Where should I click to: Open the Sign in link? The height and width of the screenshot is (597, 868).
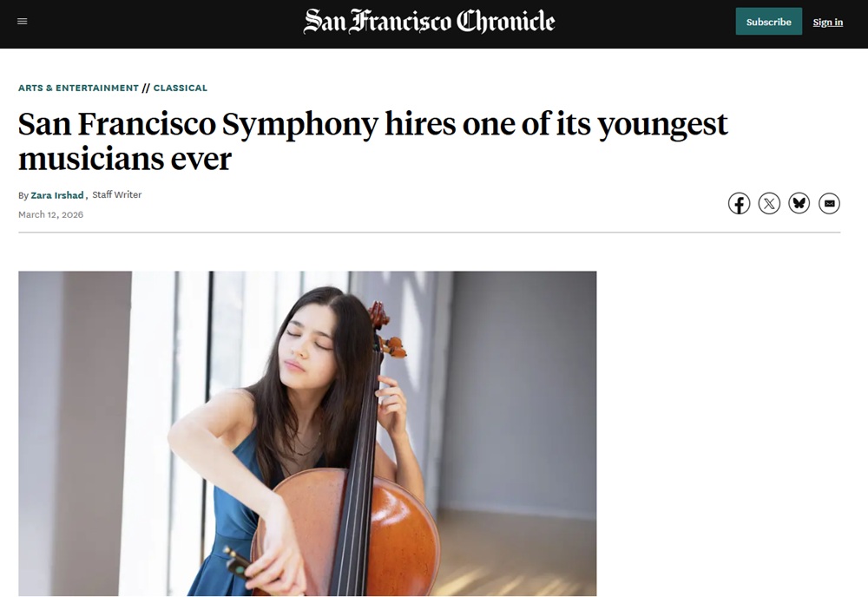[827, 23]
